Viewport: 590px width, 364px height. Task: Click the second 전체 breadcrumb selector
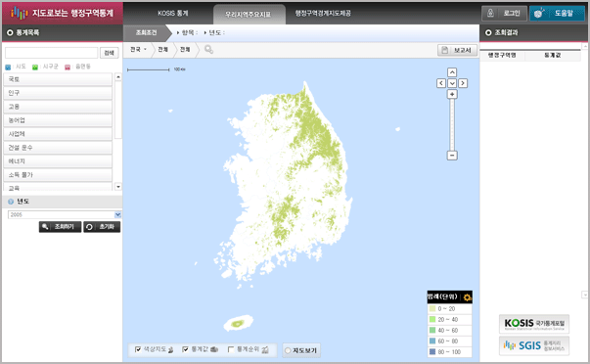click(x=185, y=49)
